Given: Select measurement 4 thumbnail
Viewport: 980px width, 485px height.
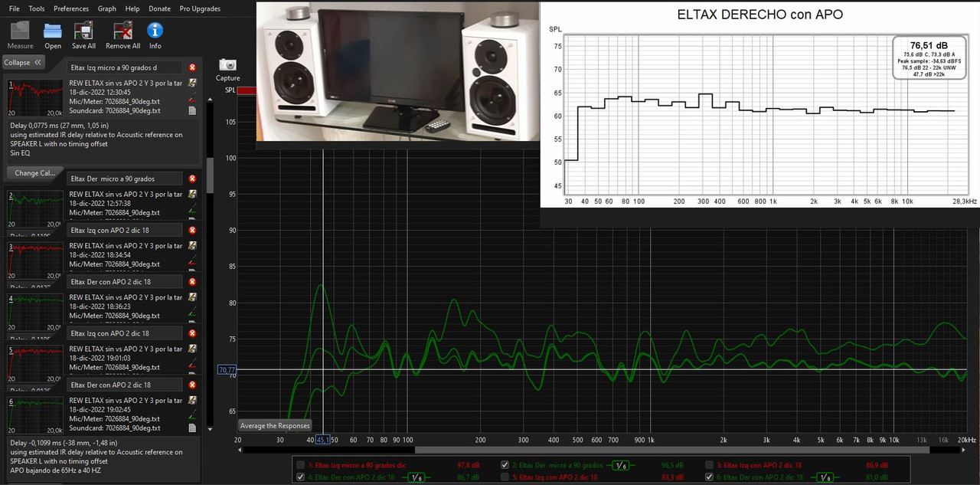Looking at the screenshot, I should click(x=35, y=311).
